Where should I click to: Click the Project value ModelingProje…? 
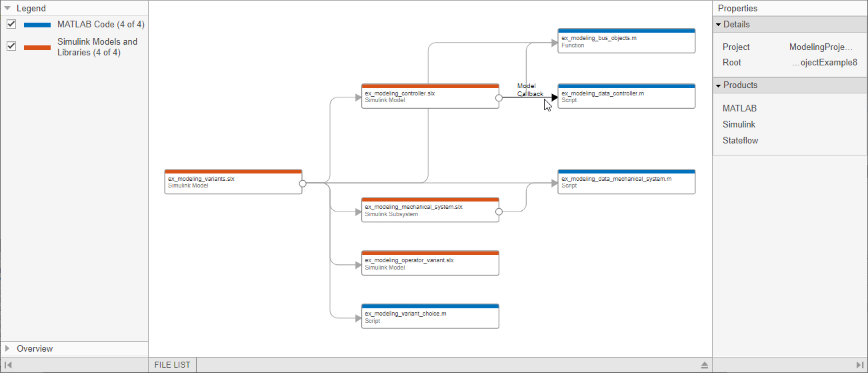(821, 47)
